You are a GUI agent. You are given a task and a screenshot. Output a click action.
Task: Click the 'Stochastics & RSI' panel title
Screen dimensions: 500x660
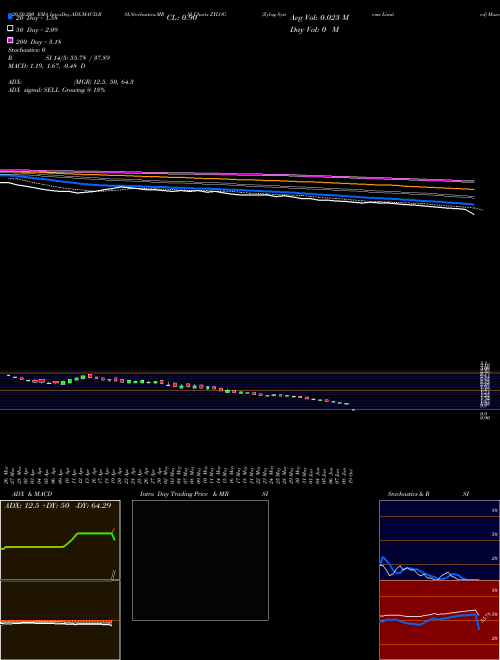click(x=428, y=494)
